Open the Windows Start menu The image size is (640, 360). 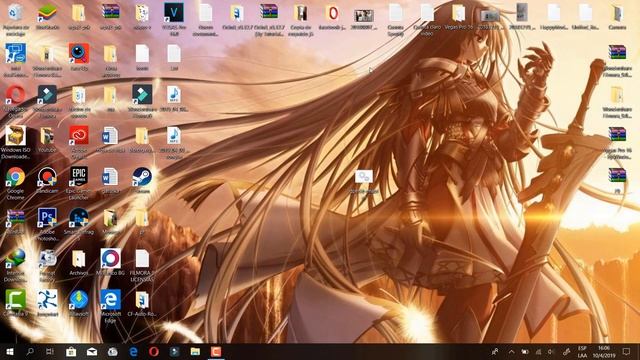(x=9, y=351)
